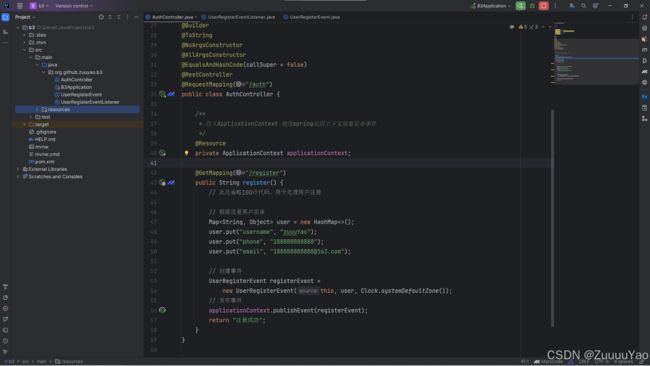
Task: Open pom.xml in project tree
Action: pyautogui.click(x=41, y=162)
